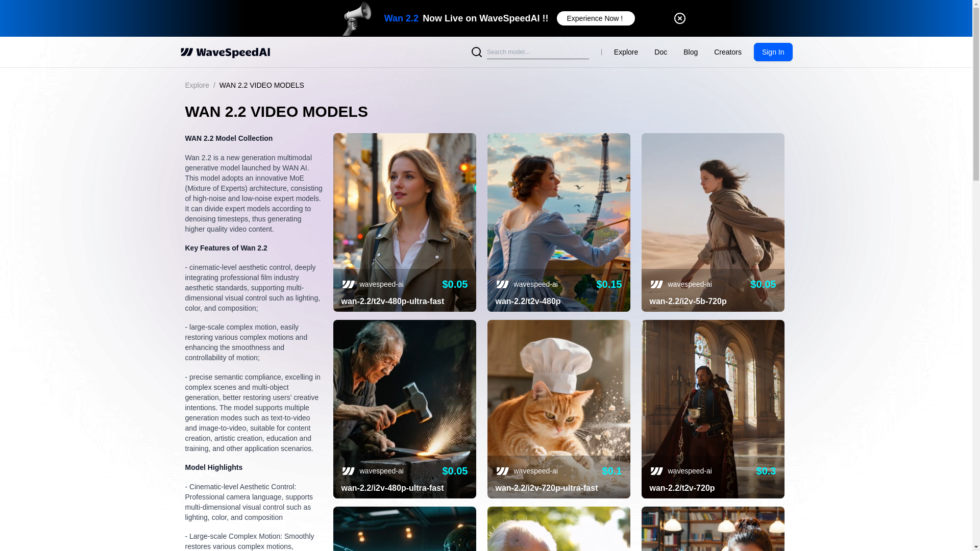
Task: Click the WAN 2.2 Model Collection heading
Action: 228,138
